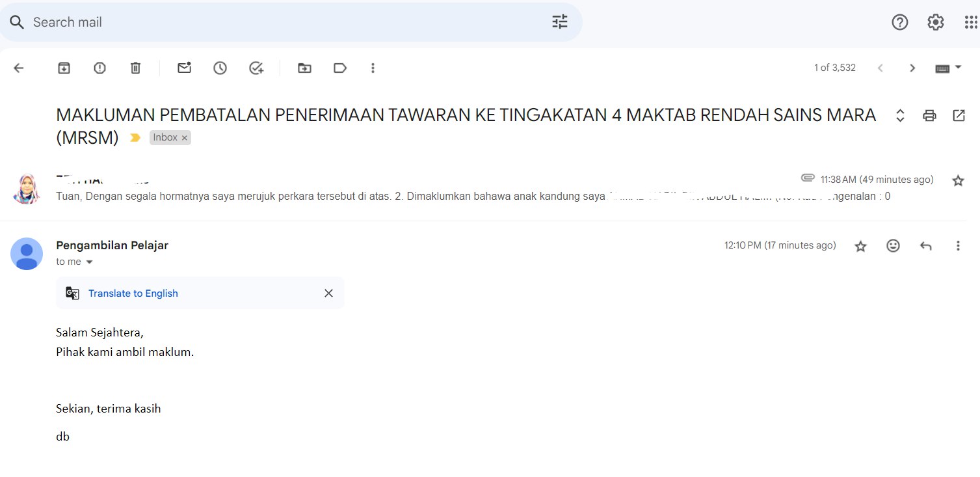Expand recipient details next to 'to me'
Image resolution: width=980 pixels, height=477 pixels.
[90, 262]
